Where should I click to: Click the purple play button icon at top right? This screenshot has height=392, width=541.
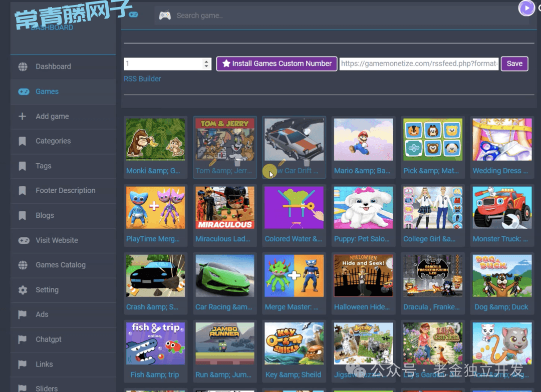point(526,8)
